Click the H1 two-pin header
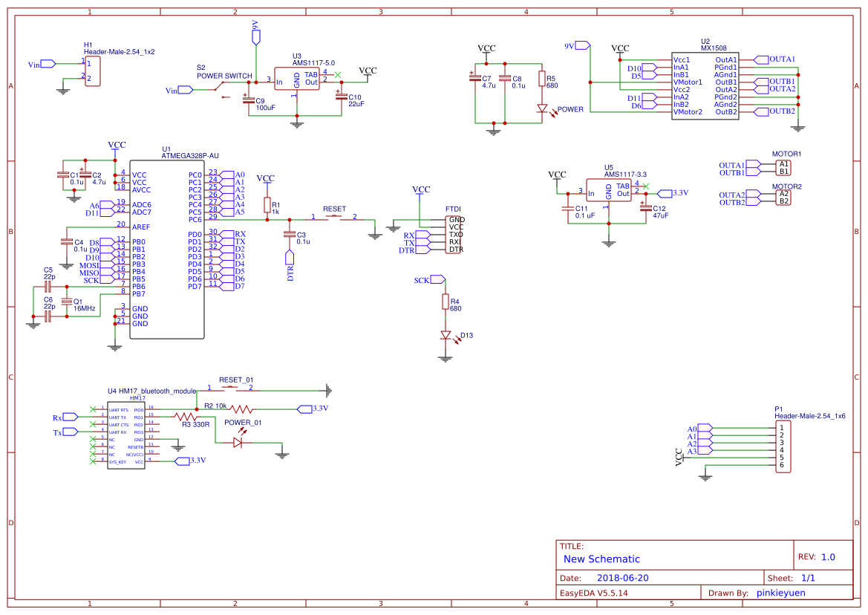Viewport: 868px width, 615px height. click(92, 71)
